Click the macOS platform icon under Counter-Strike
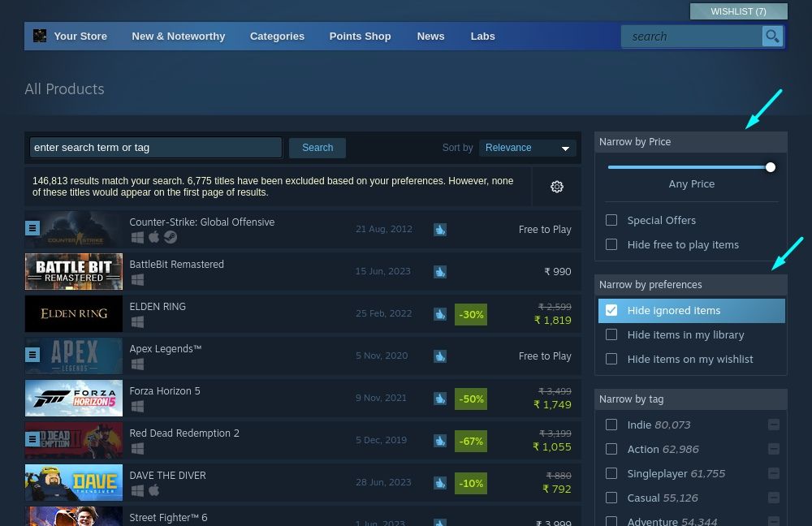The image size is (812, 526). 153,237
